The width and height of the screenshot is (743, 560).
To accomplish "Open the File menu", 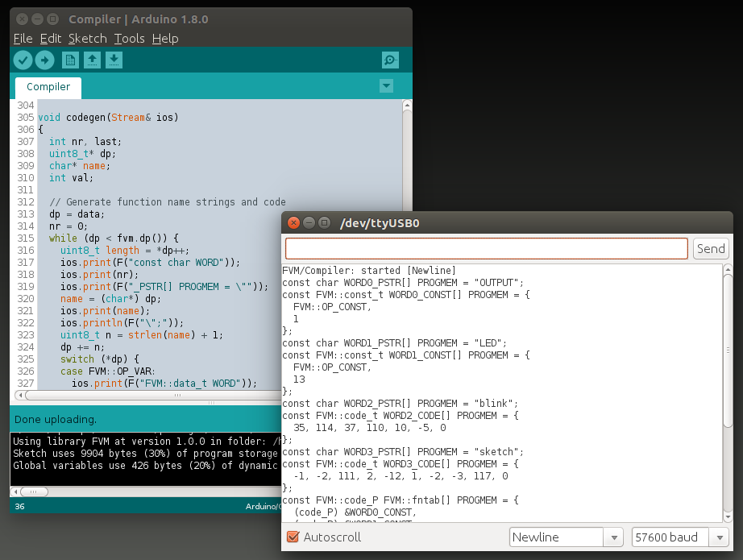I will coord(23,39).
